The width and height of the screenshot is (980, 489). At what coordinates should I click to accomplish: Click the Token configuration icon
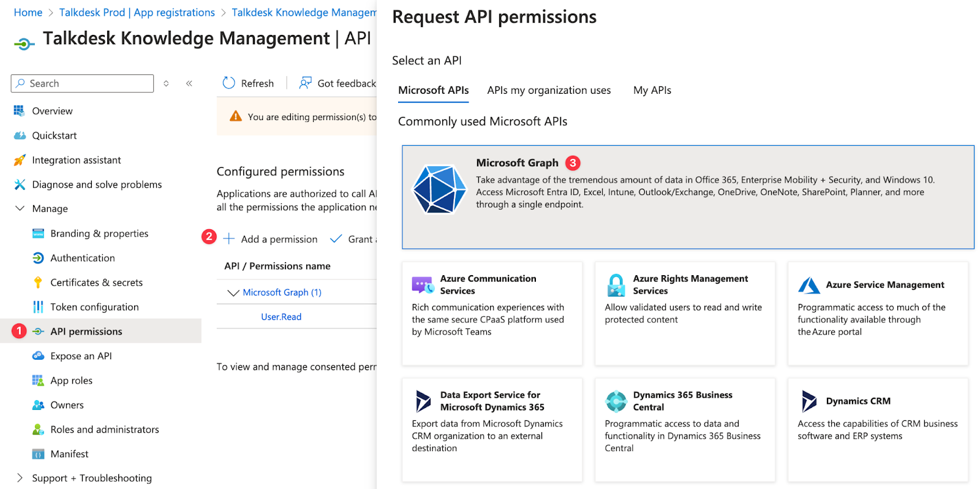pos(38,307)
